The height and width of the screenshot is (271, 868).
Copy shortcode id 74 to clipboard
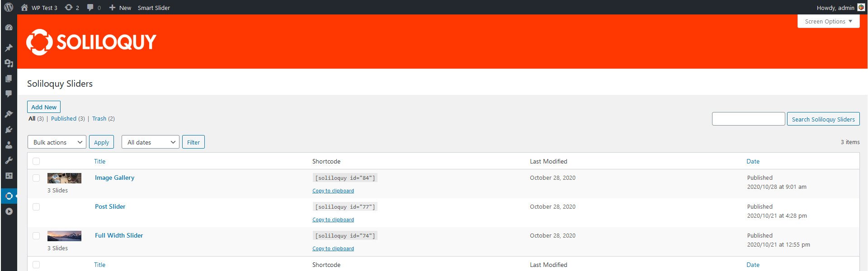tap(333, 248)
